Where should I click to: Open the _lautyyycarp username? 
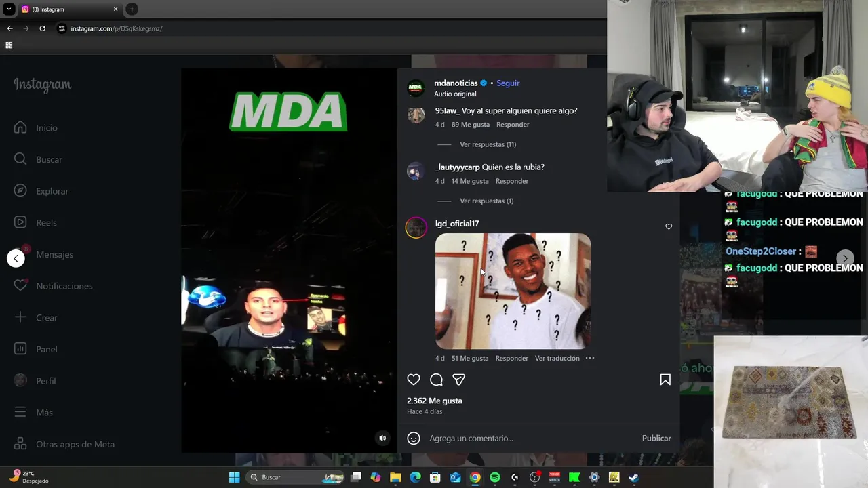pyautogui.click(x=457, y=167)
